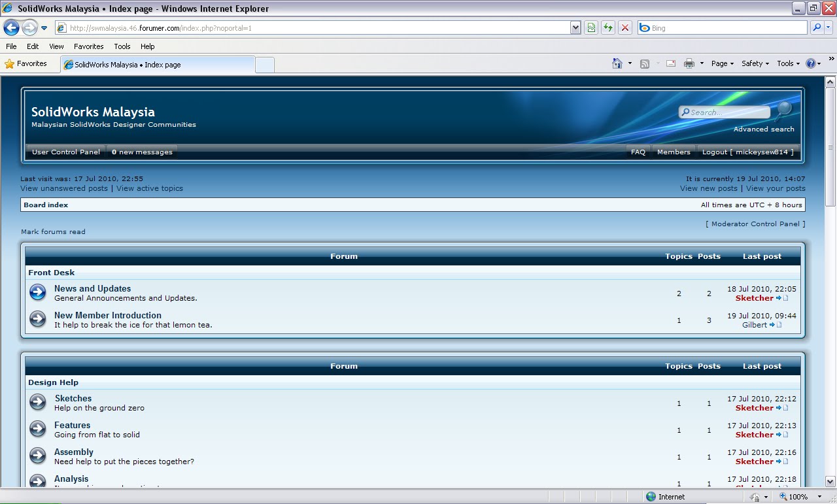Click View unanswered posts link
Screen dimensions: 837x504
tap(64, 188)
